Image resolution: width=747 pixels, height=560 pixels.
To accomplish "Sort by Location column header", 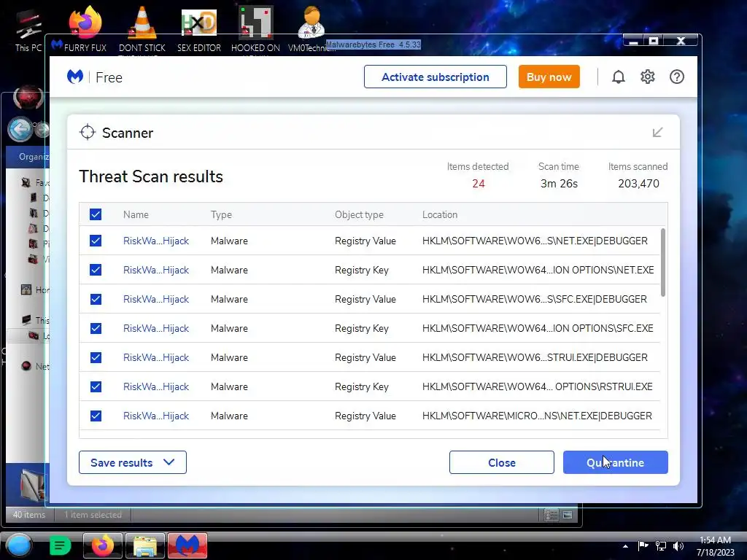I will click(440, 215).
